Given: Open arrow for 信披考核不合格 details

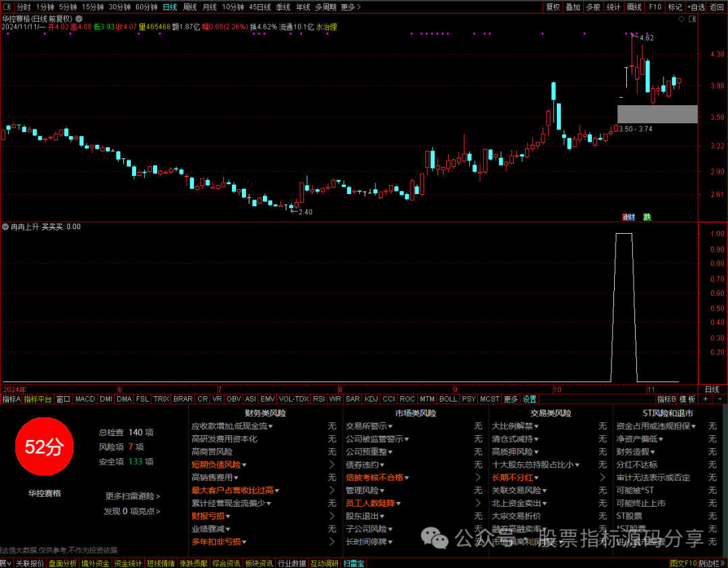Looking at the screenshot, I should pyautogui.click(x=478, y=478).
